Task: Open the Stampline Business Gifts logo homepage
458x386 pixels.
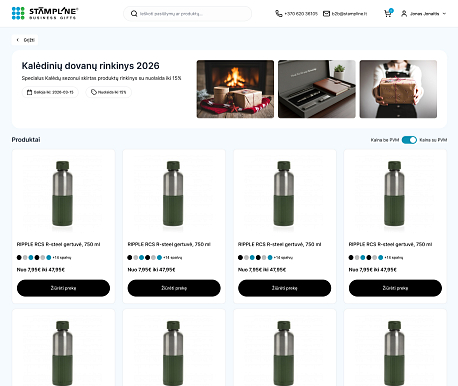Action: click(x=45, y=13)
